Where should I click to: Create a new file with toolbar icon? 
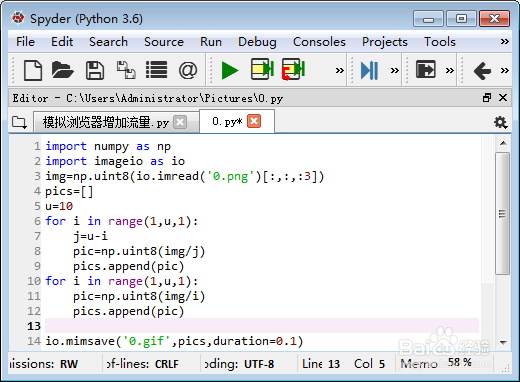[33, 70]
